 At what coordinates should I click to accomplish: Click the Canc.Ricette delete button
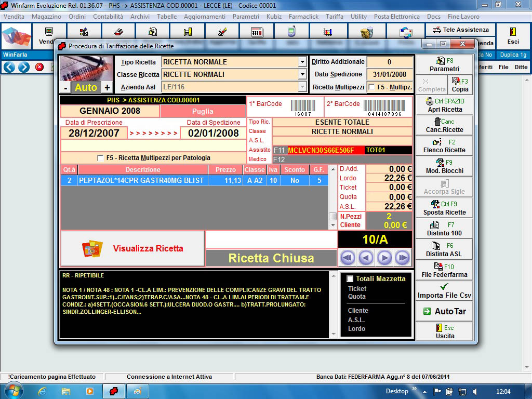(444, 126)
